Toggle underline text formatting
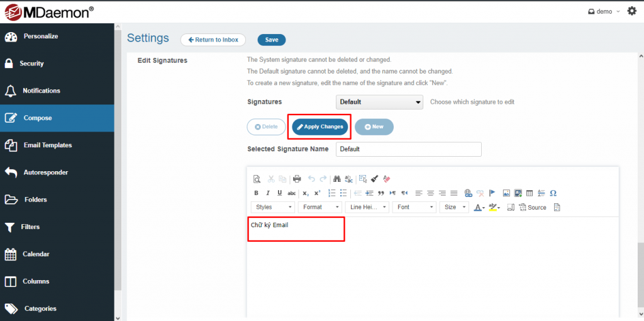This screenshot has height=321, width=644. [279, 193]
